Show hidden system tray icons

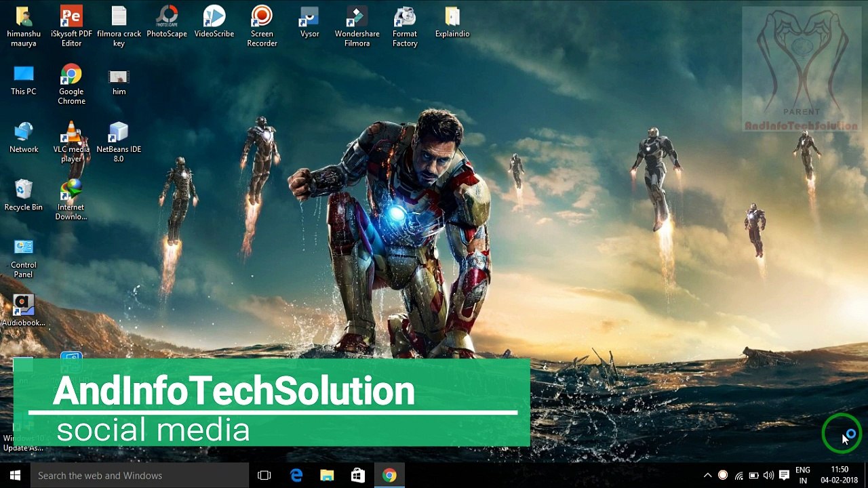(x=707, y=475)
